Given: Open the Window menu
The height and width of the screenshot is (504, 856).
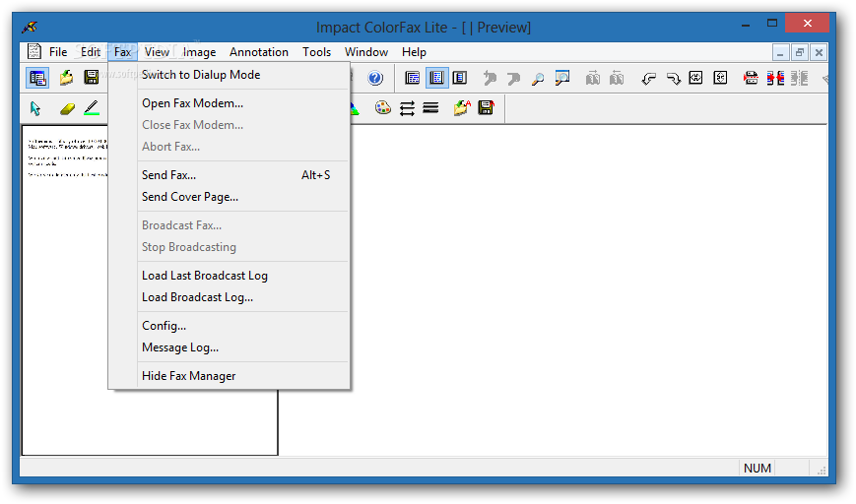Looking at the screenshot, I should tap(366, 52).
